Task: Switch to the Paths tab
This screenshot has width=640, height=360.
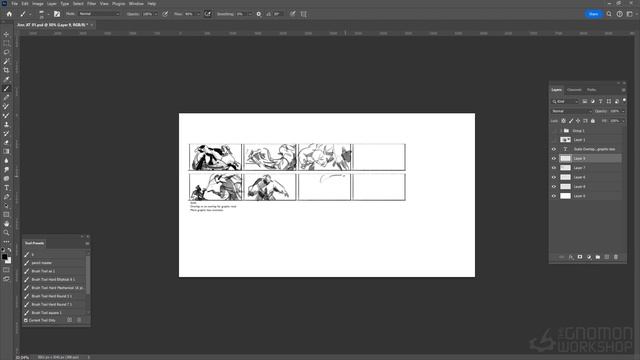Action: click(591, 90)
